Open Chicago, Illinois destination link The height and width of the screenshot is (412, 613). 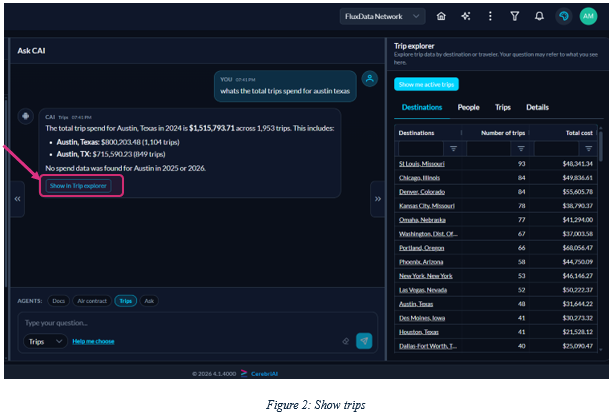[419, 177]
